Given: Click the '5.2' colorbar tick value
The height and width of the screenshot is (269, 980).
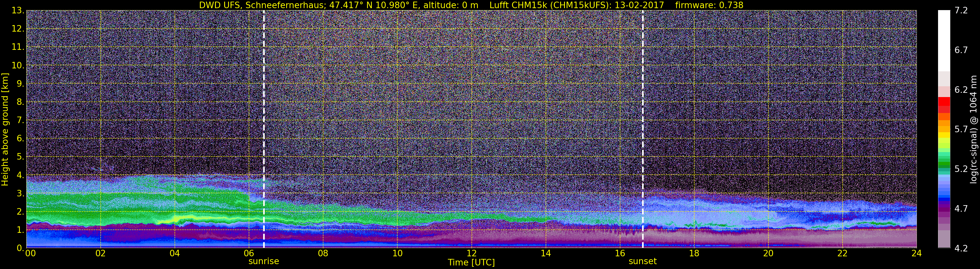Looking at the screenshot, I should 961,169.
